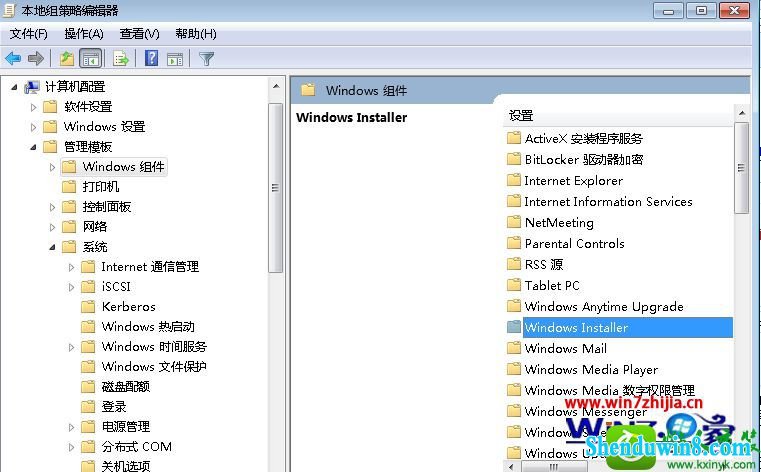Click the Forward arrow toolbar icon
The image size is (761, 472).
click(x=36, y=59)
